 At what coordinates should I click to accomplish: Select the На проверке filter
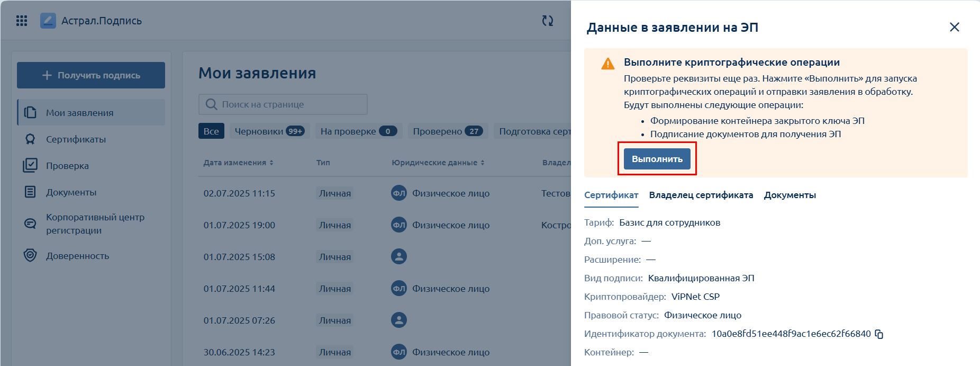359,131
